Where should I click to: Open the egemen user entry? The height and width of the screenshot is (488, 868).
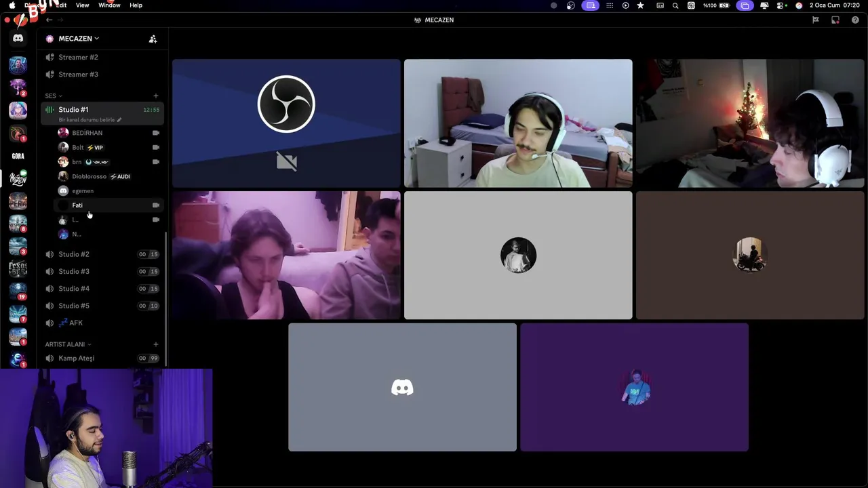108,190
